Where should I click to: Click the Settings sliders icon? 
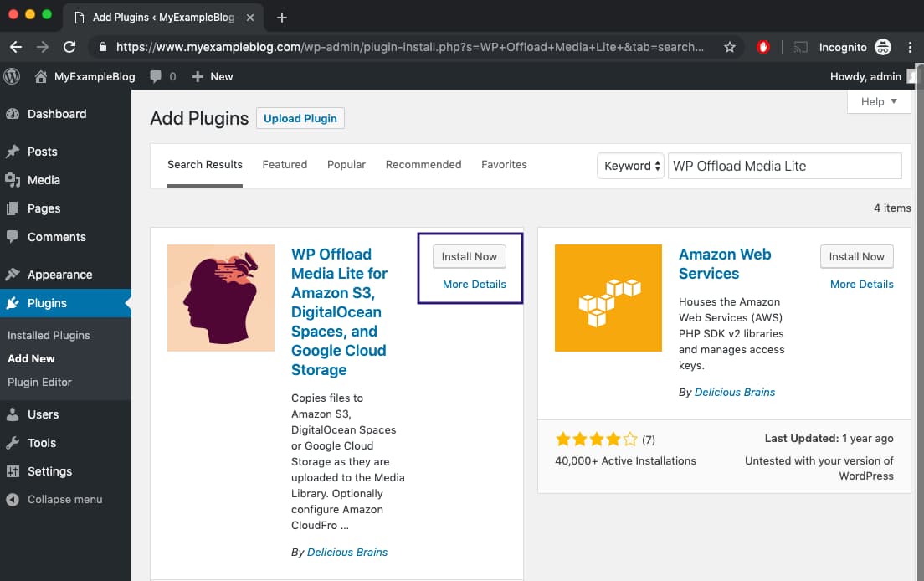pyautogui.click(x=13, y=470)
